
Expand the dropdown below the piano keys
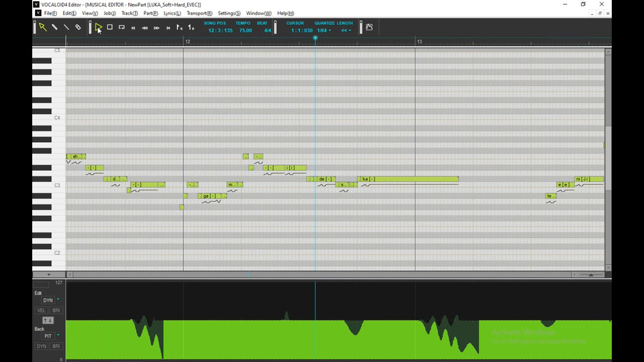tap(48, 275)
